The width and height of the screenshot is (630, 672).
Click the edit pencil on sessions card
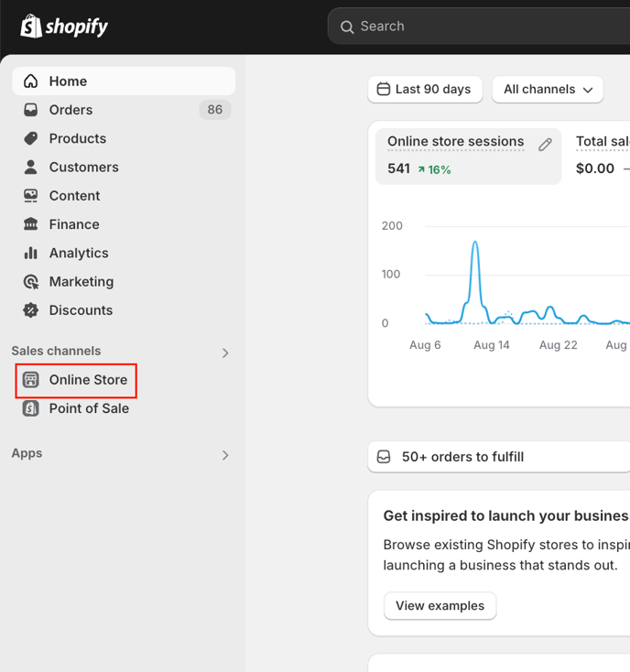[x=545, y=145]
